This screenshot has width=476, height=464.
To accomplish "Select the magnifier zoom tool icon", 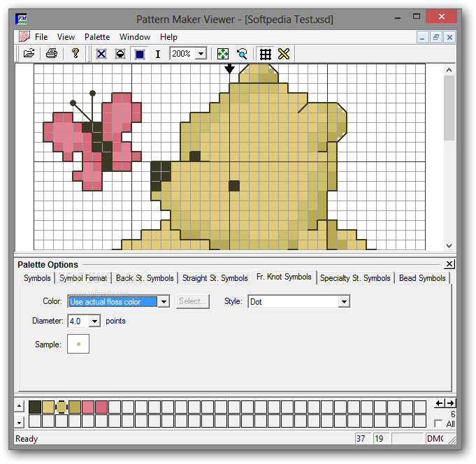I will [242, 54].
